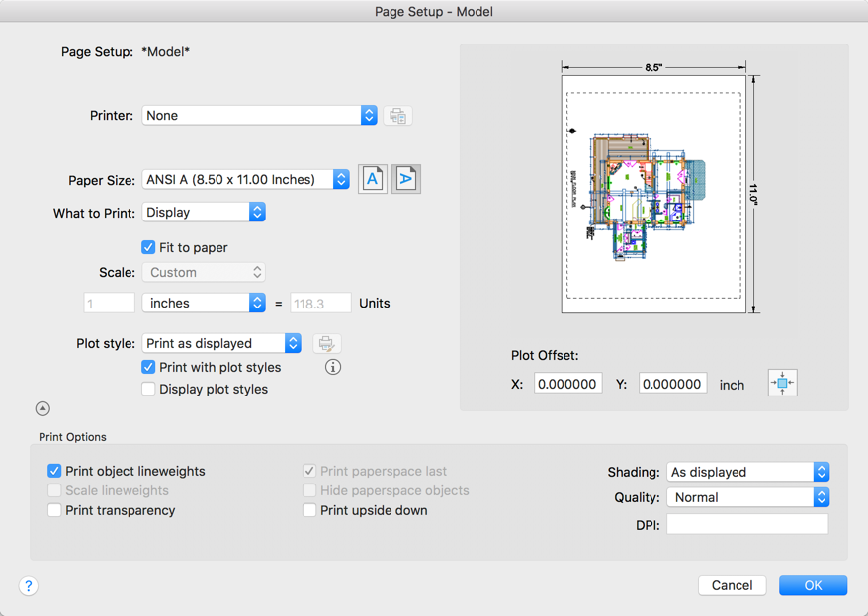Click the OK button

[x=813, y=585]
